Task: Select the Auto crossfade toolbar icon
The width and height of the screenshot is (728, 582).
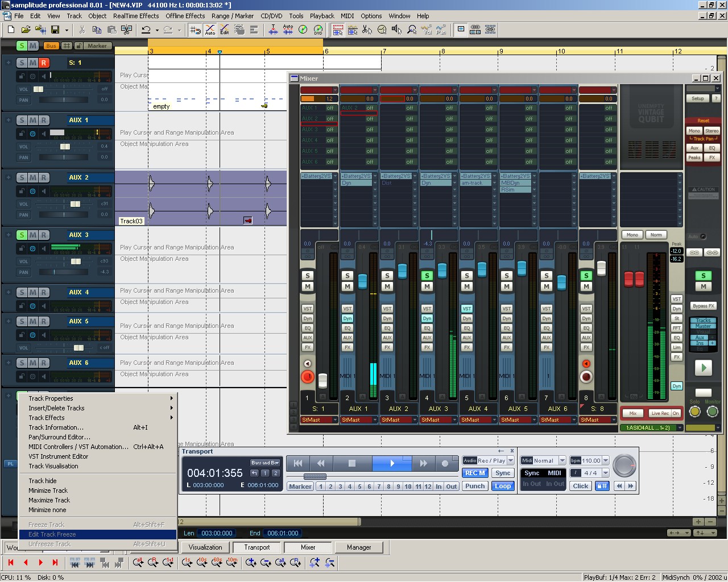Action: 210,30
